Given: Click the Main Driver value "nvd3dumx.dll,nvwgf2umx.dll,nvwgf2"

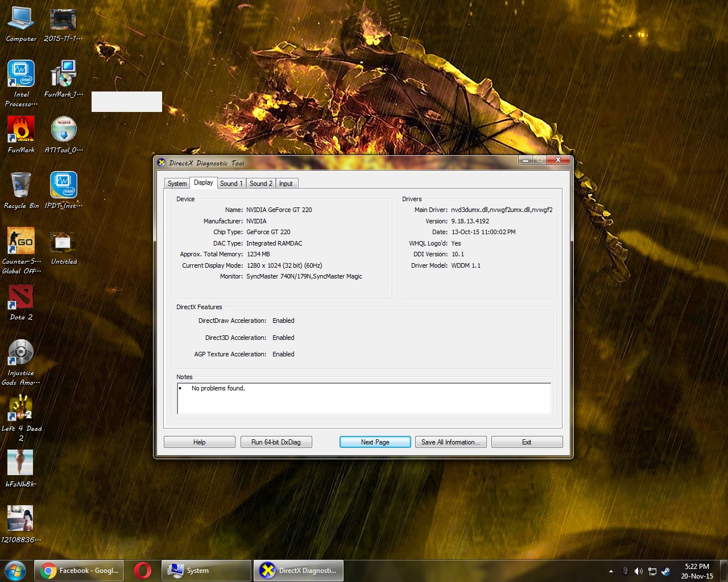Looking at the screenshot, I should click(x=502, y=210).
